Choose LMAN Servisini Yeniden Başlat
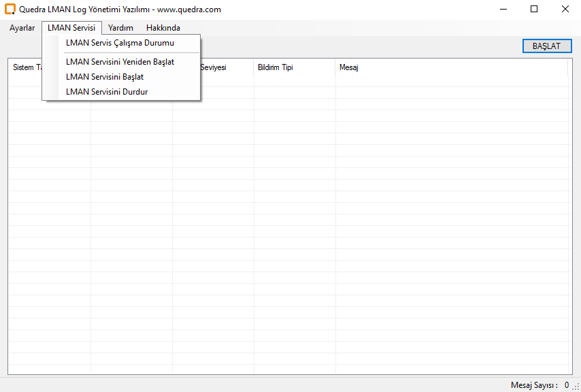Viewport: 581px width, 392px height. (x=120, y=62)
